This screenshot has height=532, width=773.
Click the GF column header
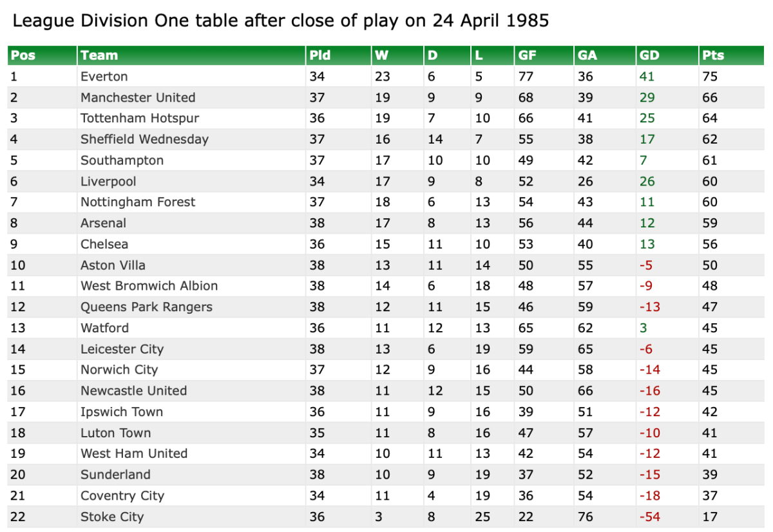coord(527,55)
